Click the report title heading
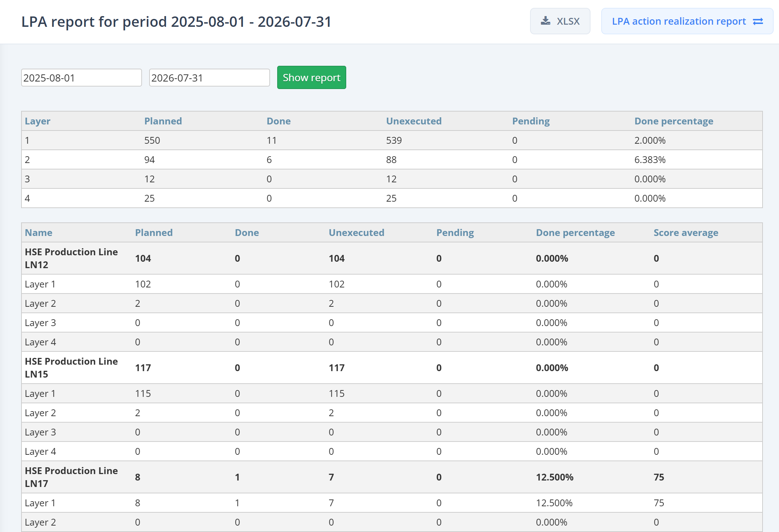 [x=176, y=22]
